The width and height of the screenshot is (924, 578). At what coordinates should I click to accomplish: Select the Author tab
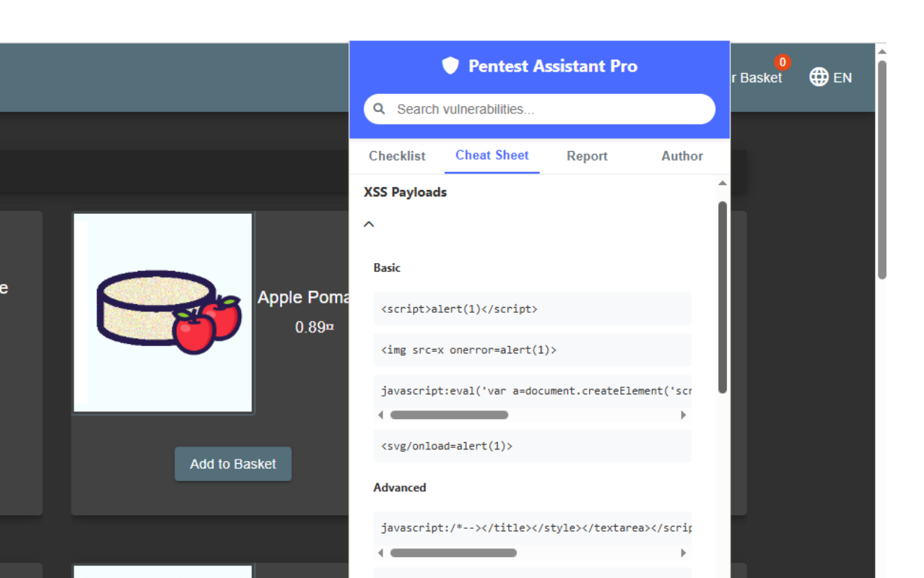[x=681, y=156]
